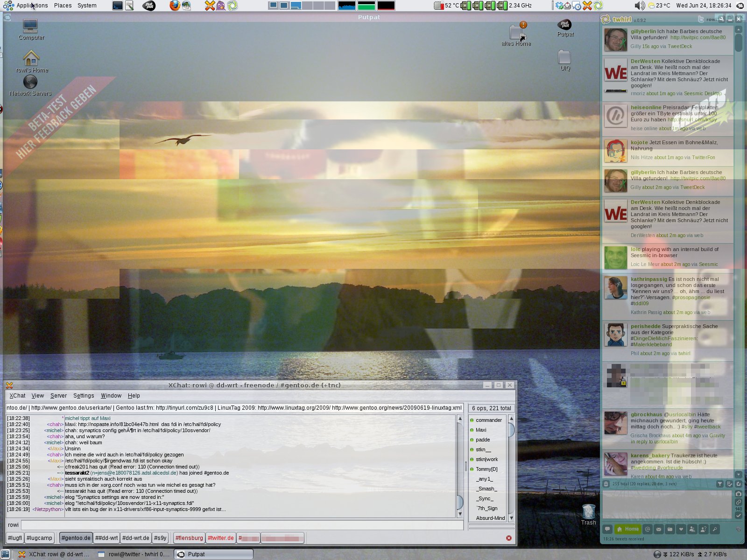The height and width of the screenshot is (560, 747).
Task: Click the volume speaker icon in the top panel
Action: 640,6
